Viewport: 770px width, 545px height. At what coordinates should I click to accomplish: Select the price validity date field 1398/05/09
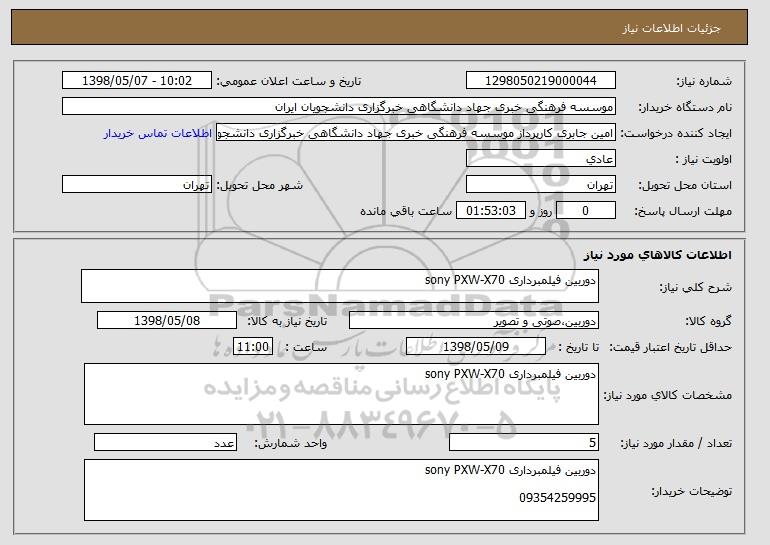click(x=476, y=347)
